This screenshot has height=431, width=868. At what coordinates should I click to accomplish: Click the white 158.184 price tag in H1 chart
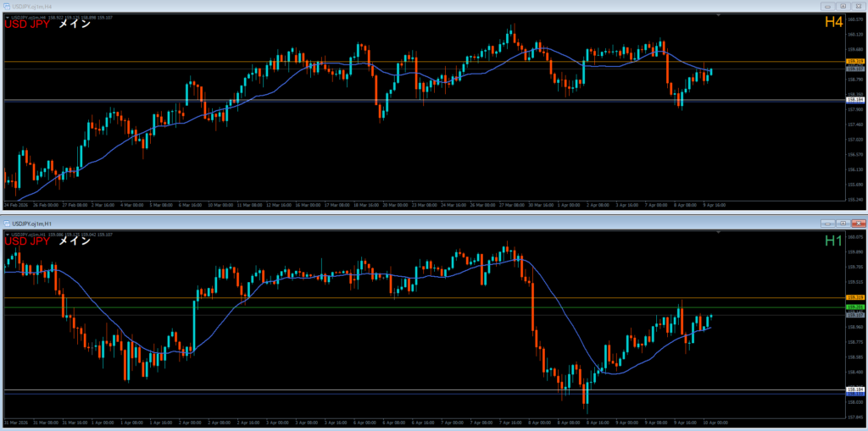[x=855, y=390]
